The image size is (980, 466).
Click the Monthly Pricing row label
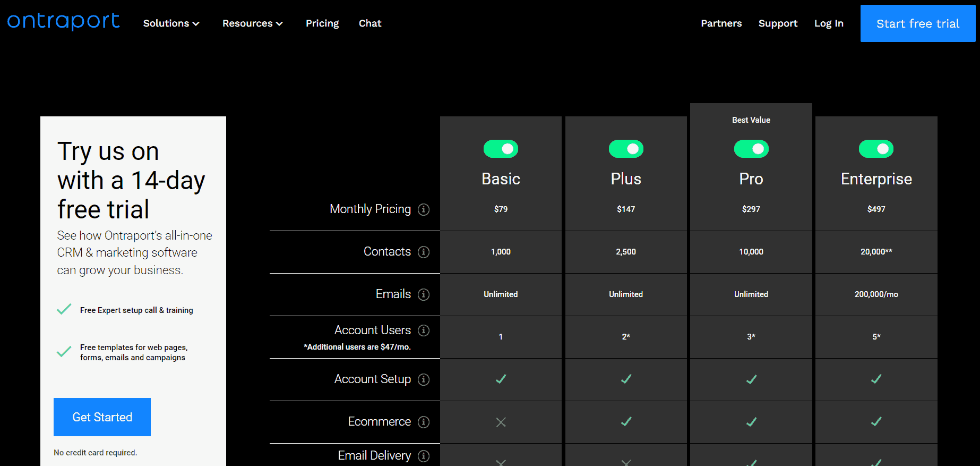tap(370, 209)
